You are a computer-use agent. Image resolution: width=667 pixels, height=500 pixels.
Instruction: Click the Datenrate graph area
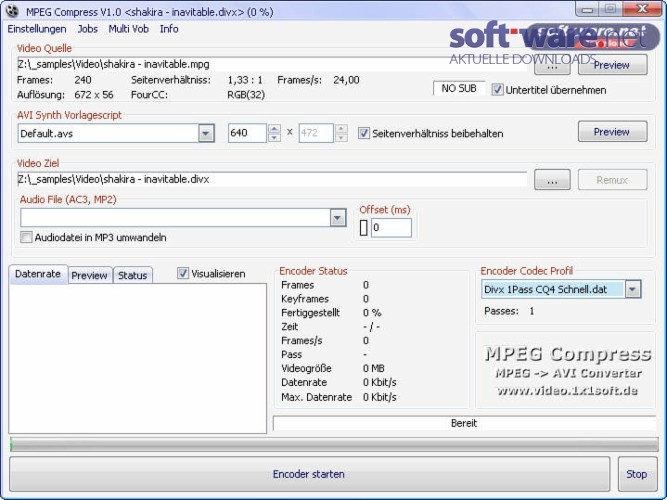[x=138, y=358]
